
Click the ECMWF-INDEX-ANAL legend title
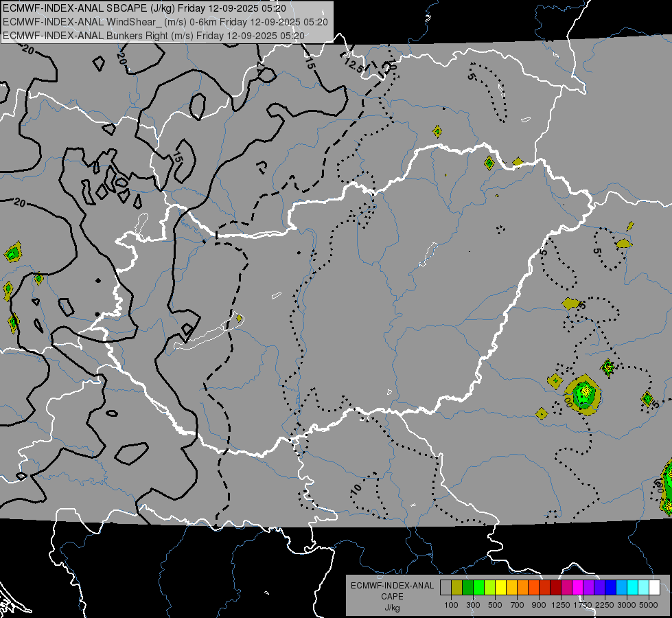coord(392,586)
